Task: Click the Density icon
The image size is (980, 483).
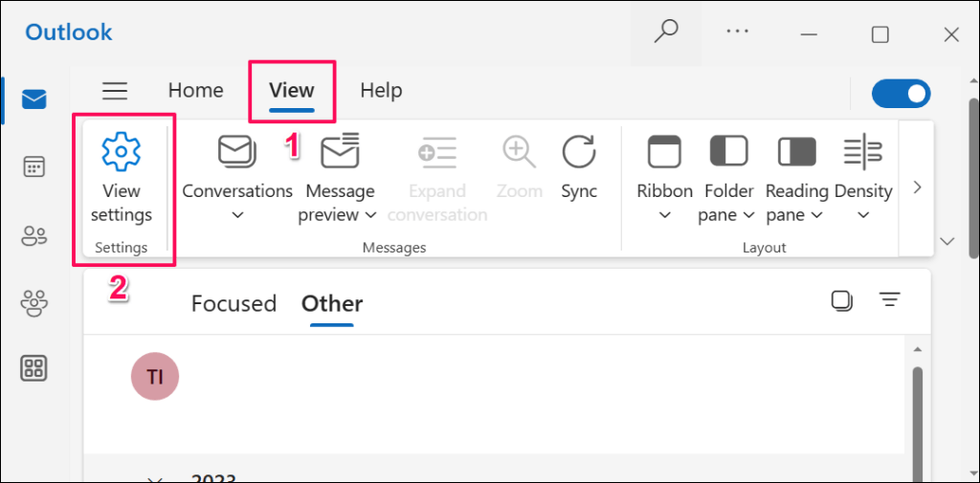Action: click(862, 151)
